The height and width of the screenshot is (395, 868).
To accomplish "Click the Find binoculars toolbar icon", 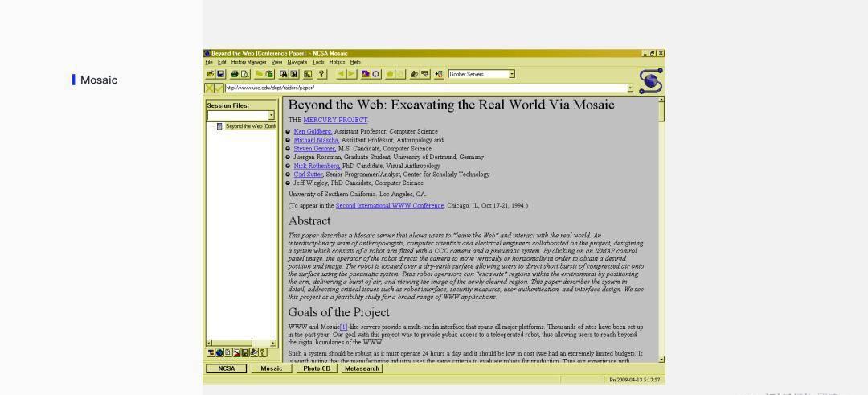I will (x=284, y=74).
